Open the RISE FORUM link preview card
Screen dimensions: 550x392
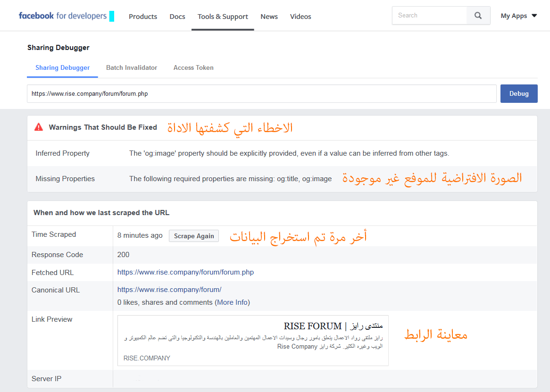tap(253, 341)
